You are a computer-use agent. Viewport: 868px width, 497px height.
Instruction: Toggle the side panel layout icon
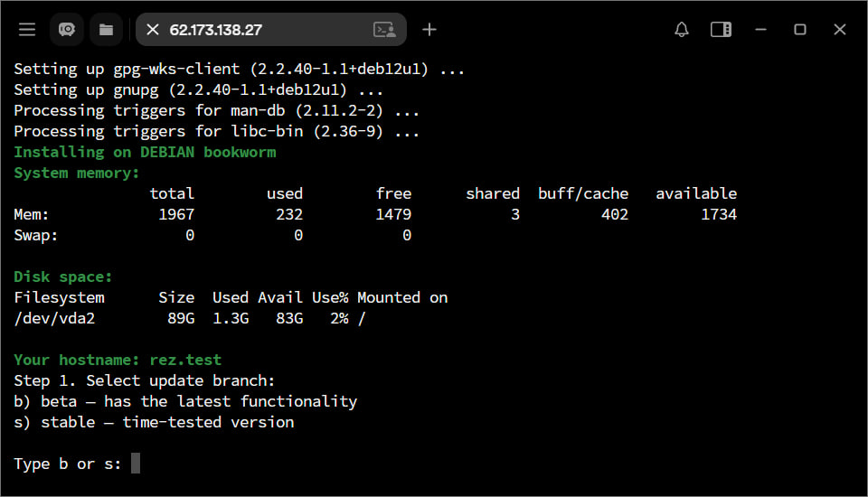coord(721,30)
